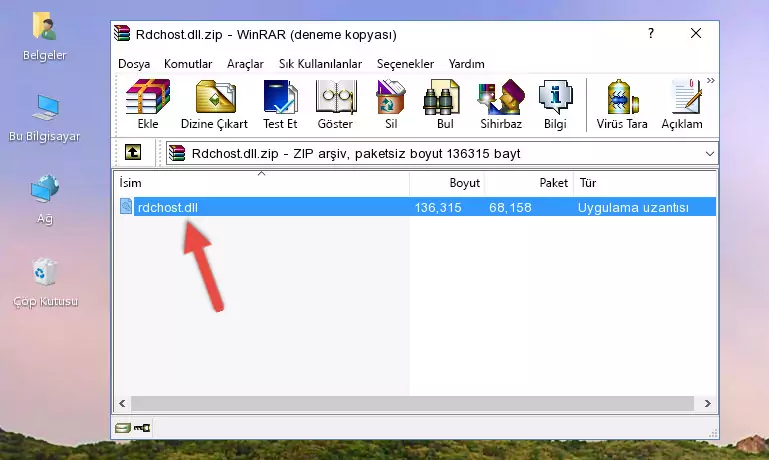Click the help question mark button
Image resolution: width=769 pixels, height=460 pixels.
650,33
